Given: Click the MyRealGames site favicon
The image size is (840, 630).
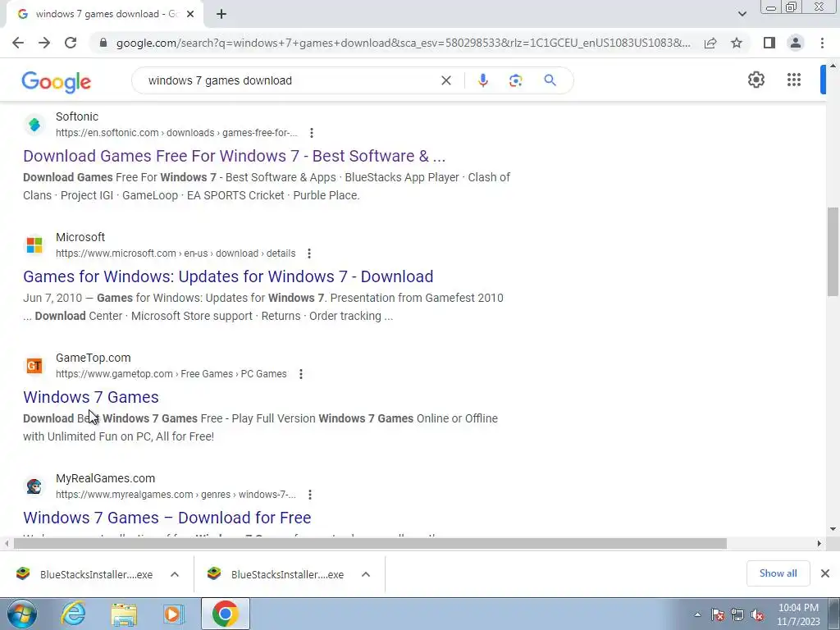Looking at the screenshot, I should point(34,486).
